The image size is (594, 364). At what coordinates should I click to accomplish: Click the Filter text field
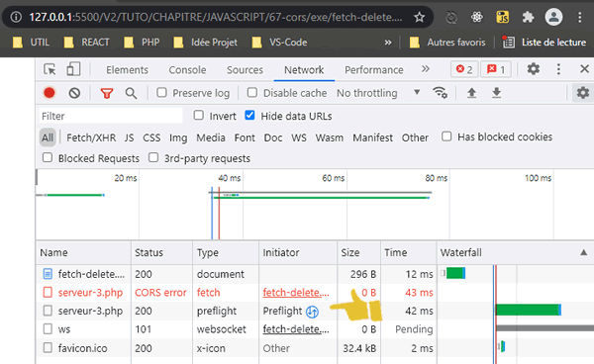click(x=111, y=116)
